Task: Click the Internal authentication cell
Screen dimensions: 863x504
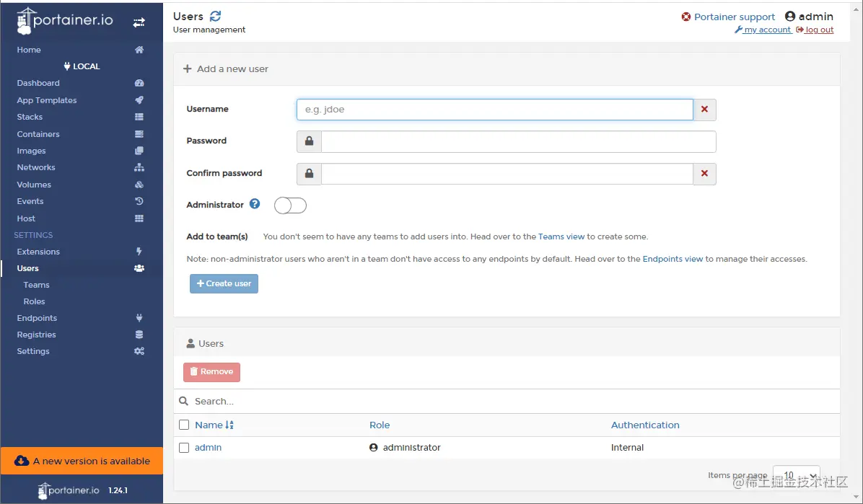Action: click(x=628, y=448)
